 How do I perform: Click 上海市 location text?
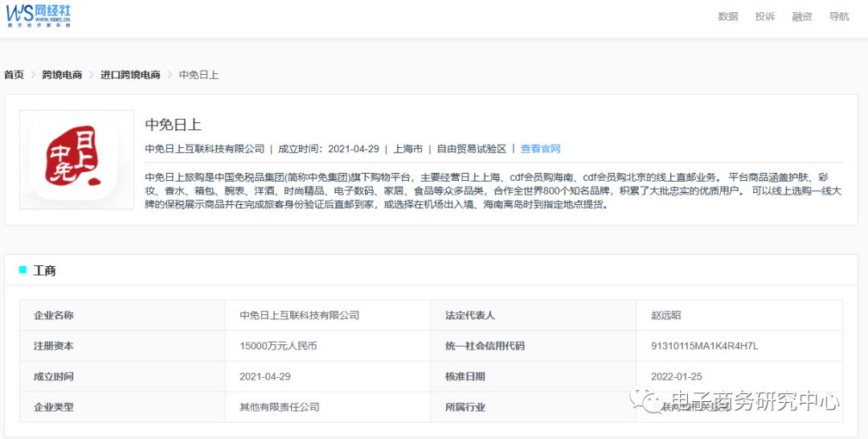408,149
